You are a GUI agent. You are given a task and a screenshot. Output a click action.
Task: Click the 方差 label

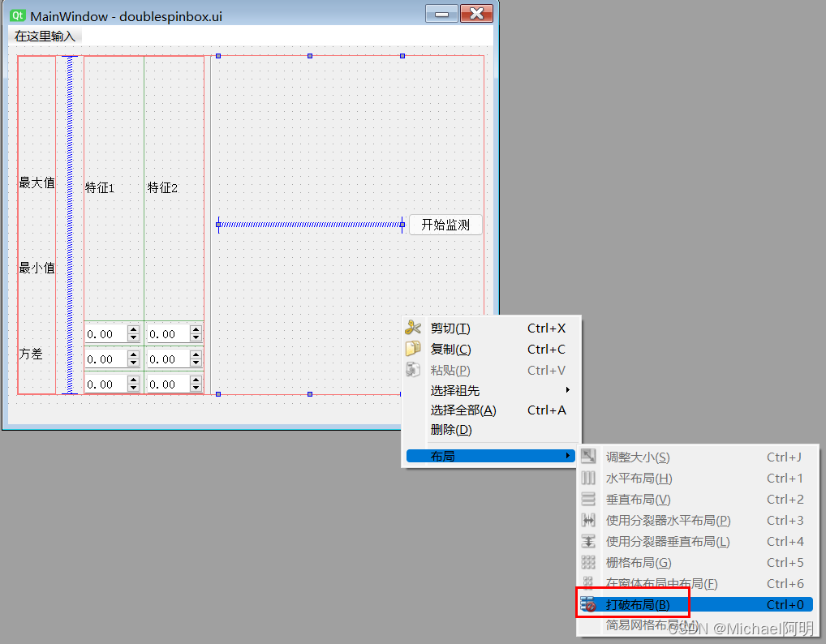coord(31,354)
